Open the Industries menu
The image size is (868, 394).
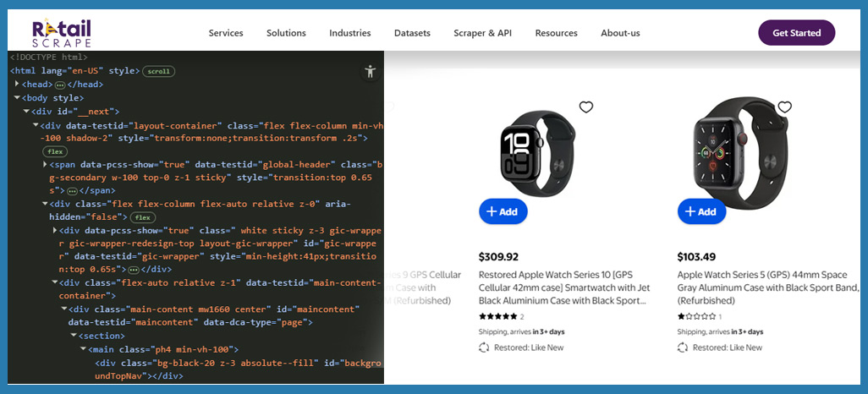pos(350,33)
